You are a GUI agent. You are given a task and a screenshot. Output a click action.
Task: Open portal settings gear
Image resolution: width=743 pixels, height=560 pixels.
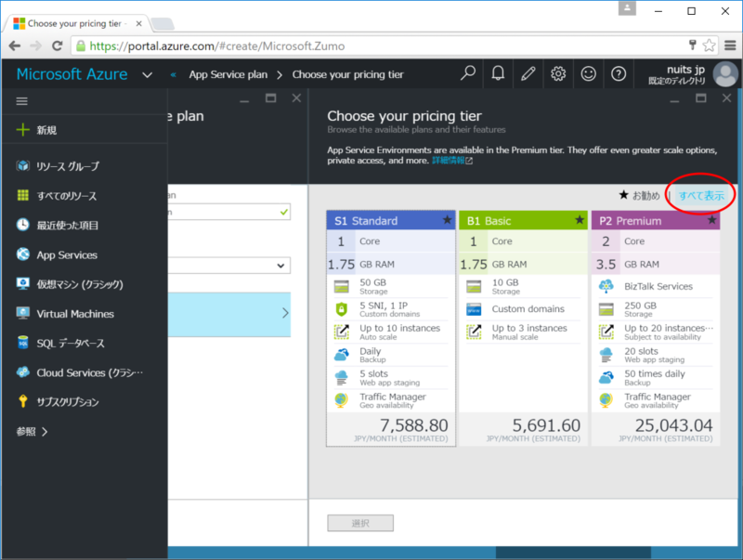tap(558, 74)
